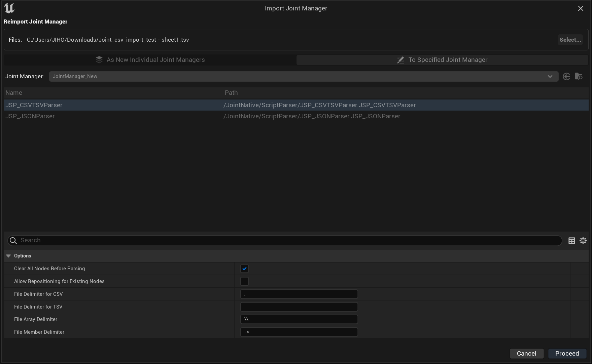Screen dimensions: 592x364
Task: Select the JSP_CSVTSVParser row
Action: (x=34, y=105)
